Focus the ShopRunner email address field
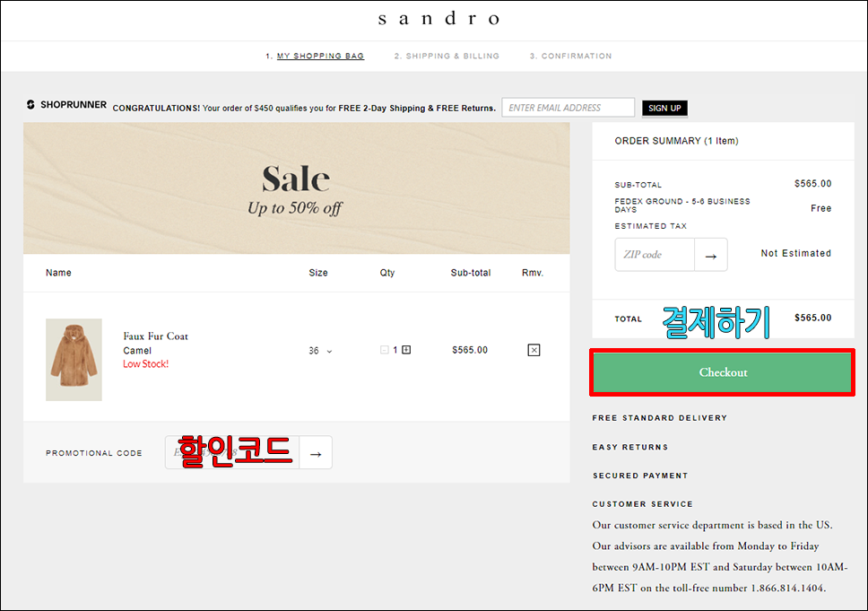 (x=568, y=108)
